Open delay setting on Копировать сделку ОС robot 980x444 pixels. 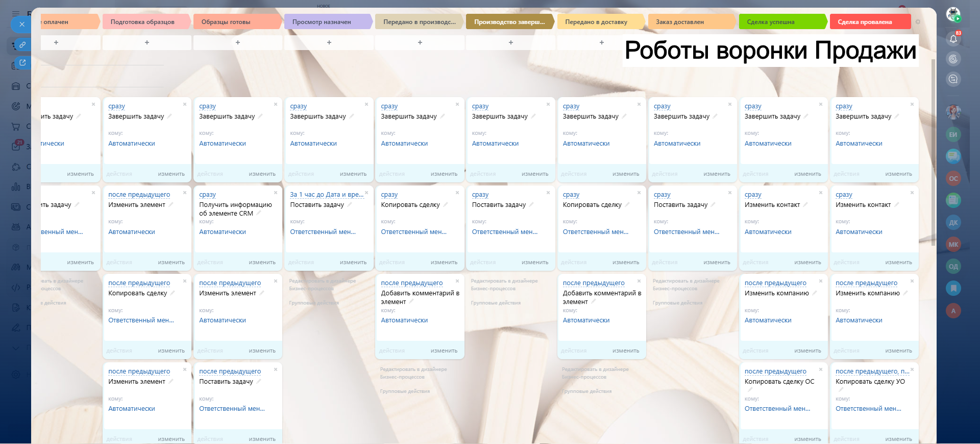pos(775,371)
